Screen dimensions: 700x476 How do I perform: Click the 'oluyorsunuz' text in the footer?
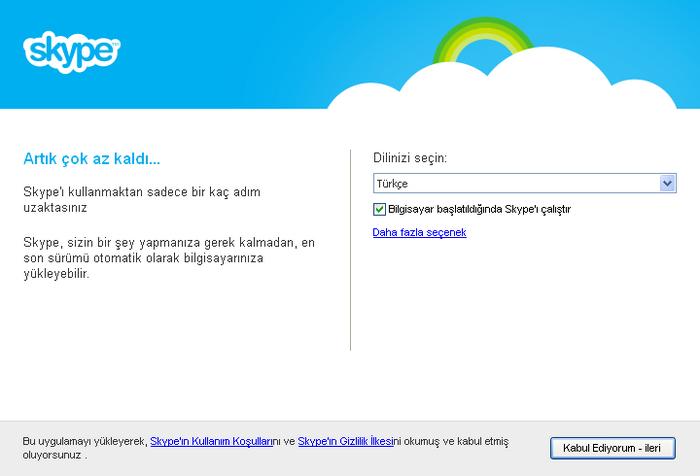[52, 453]
